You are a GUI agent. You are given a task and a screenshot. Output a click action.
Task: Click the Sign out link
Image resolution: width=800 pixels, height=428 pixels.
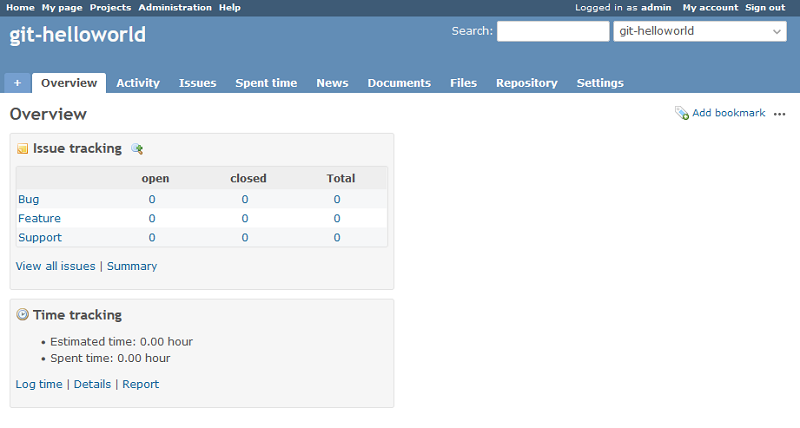point(765,7)
